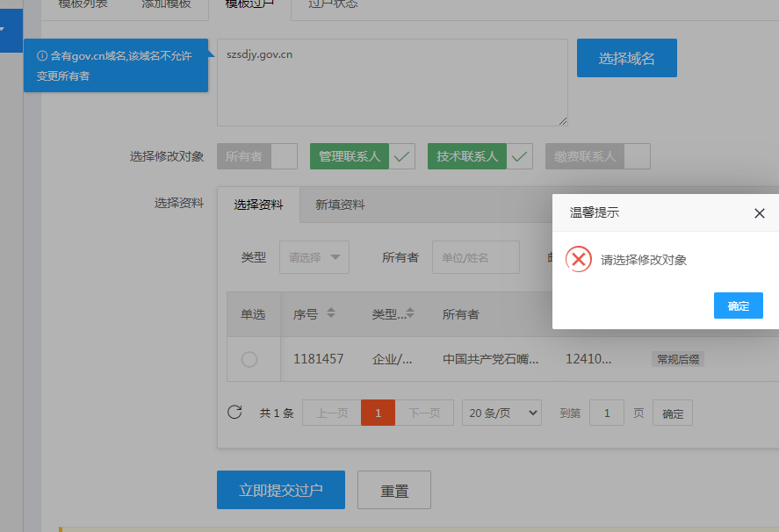This screenshot has height=532, width=779.
Task: Click the sort arrows beside 类型 column
Action: (x=410, y=313)
